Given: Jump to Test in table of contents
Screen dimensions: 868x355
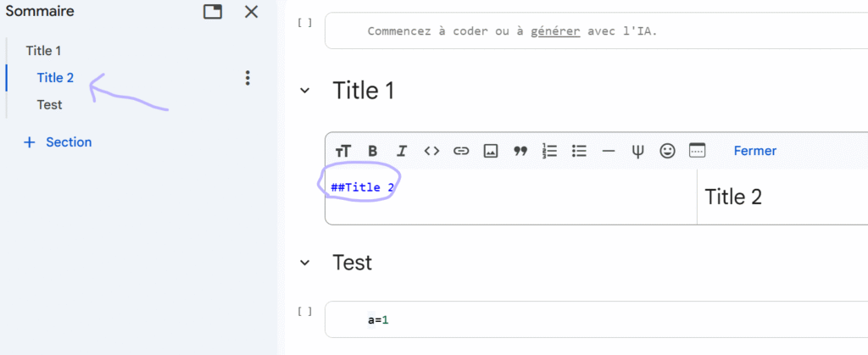Looking at the screenshot, I should [x=49, y=105].
